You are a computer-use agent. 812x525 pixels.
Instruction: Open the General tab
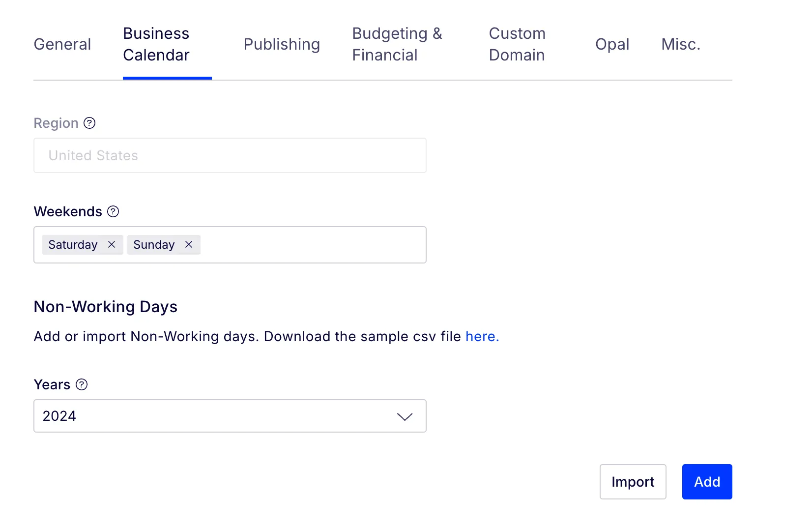point(62,44)
